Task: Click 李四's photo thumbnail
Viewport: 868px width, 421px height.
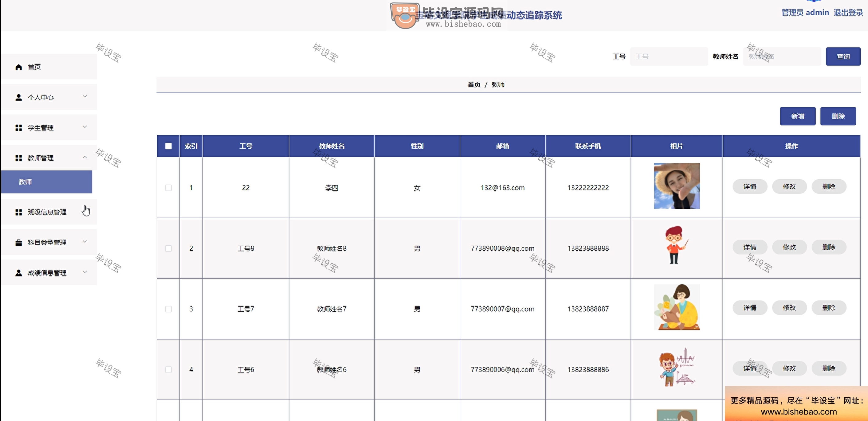Action: click(677, 186)
